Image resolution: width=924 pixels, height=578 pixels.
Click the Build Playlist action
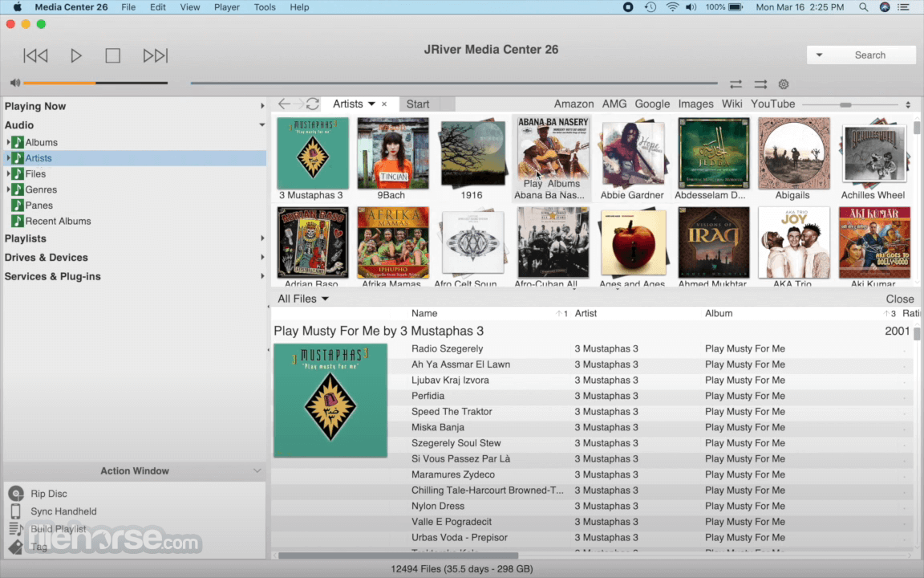[58, 529]
